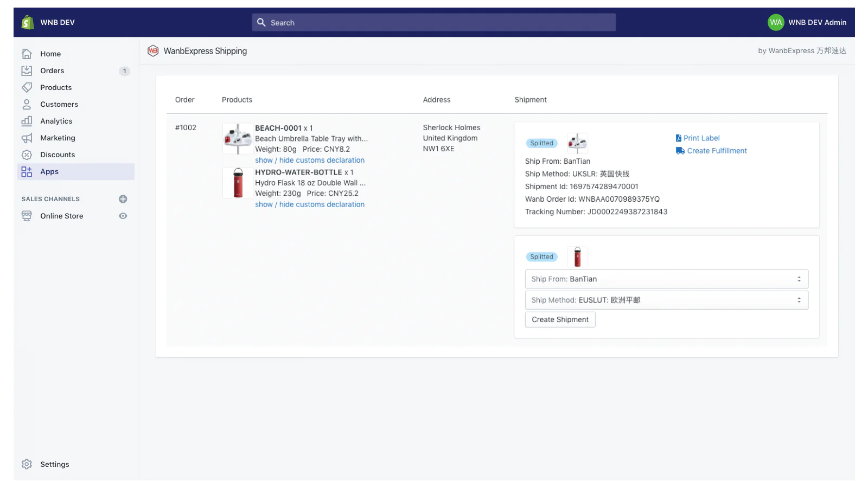Viewport: 868px width, 488px height.
Task: Click Splitted badge in first shipment
Action: click(x=541, y=143)
